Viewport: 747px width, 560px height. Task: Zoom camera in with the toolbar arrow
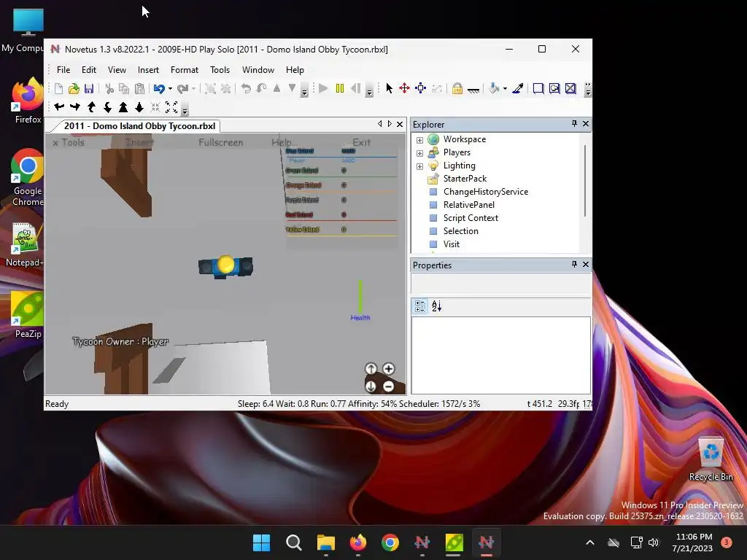[123, 107]
